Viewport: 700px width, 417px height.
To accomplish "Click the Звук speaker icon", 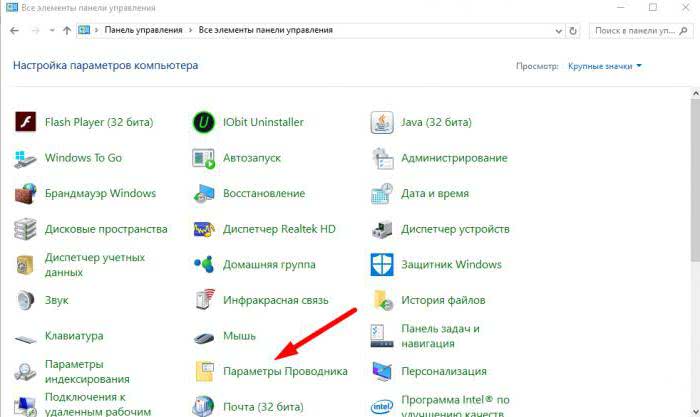I will pyautogui.click(x=25, y=300).
